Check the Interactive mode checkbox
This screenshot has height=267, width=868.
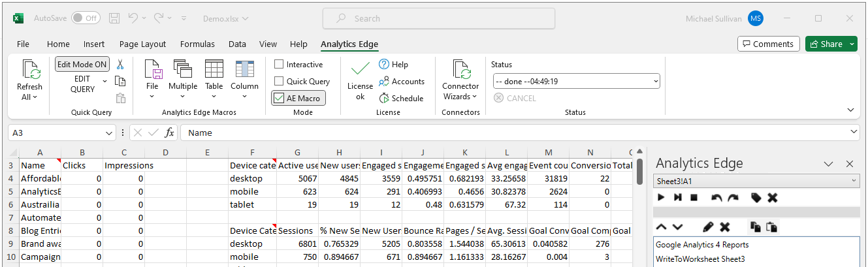point(280,64)
